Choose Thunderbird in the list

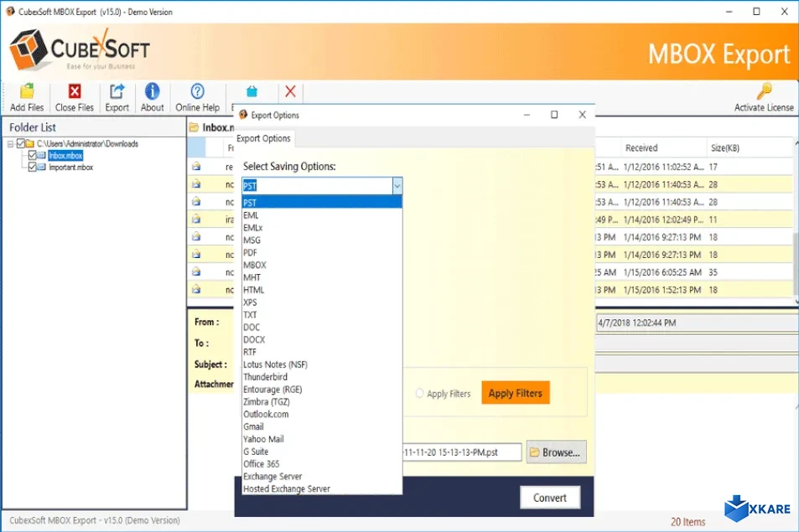[322, 377]
